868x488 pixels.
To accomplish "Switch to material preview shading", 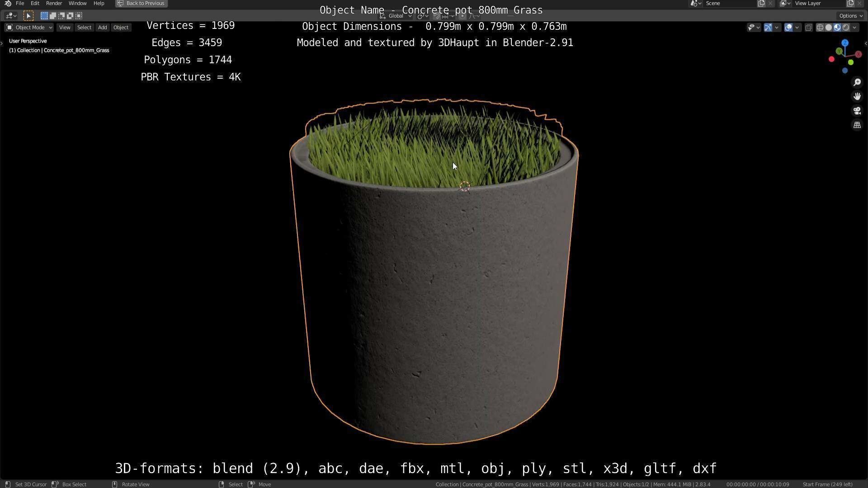I will (x=837, y=28).
